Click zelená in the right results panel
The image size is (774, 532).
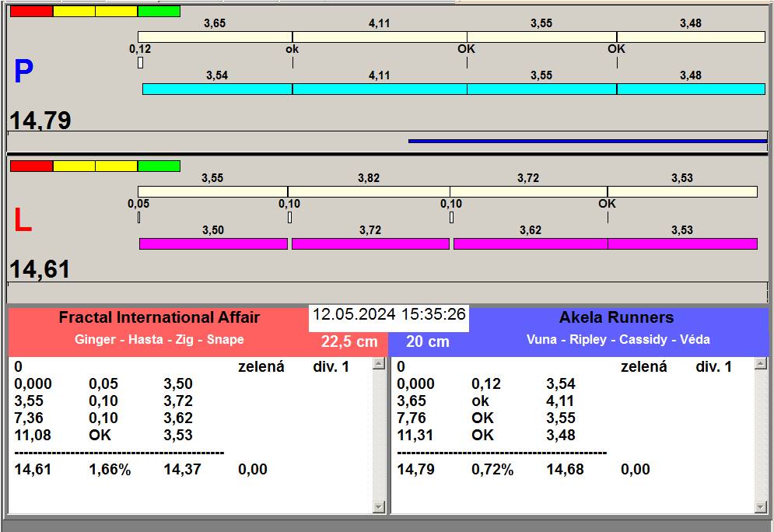click(x=643, y=366)
